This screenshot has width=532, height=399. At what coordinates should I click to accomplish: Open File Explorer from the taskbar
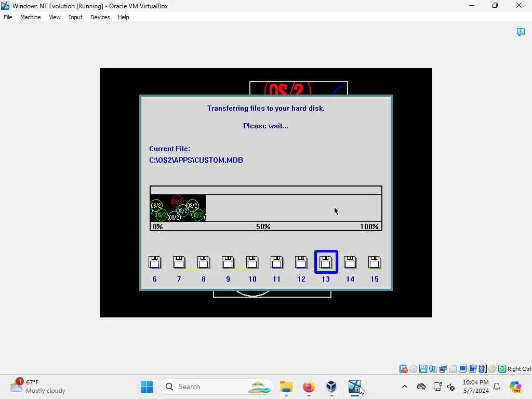point(286,387)
